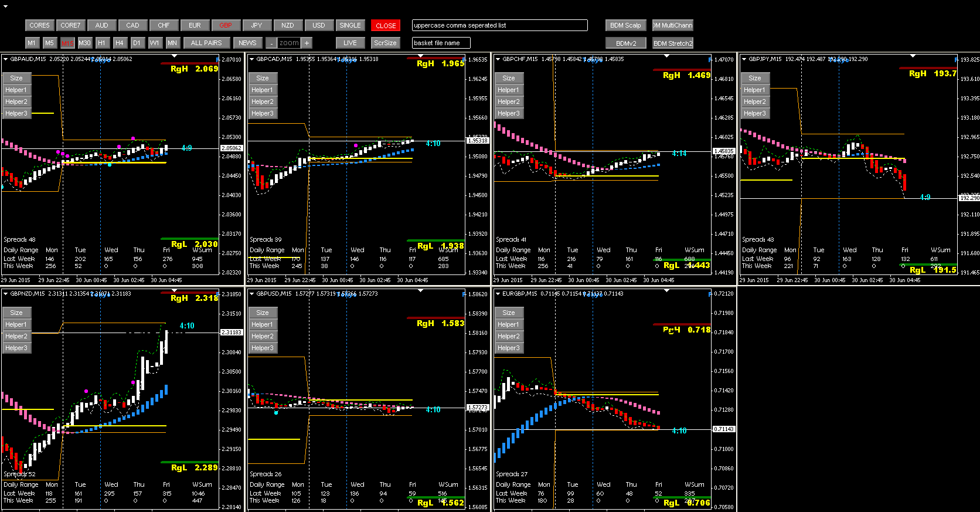Image resolution: width=980 pixels, height=512 pixels.
Task: Click the zoom label button
Action: [x=289, y=43]
